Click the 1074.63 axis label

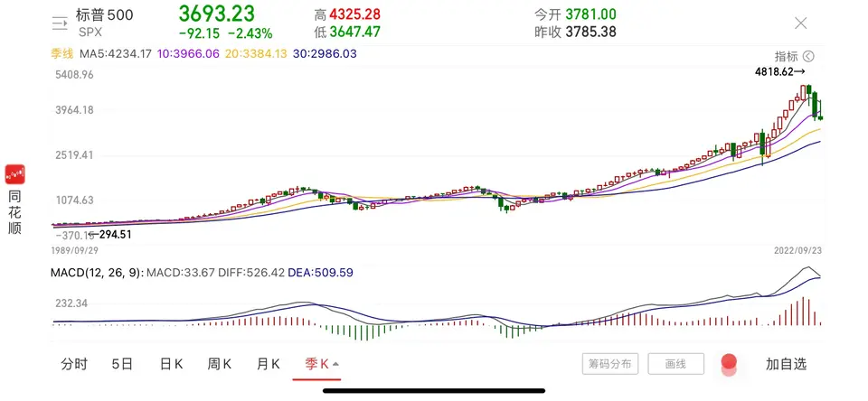tap(72, 200)
